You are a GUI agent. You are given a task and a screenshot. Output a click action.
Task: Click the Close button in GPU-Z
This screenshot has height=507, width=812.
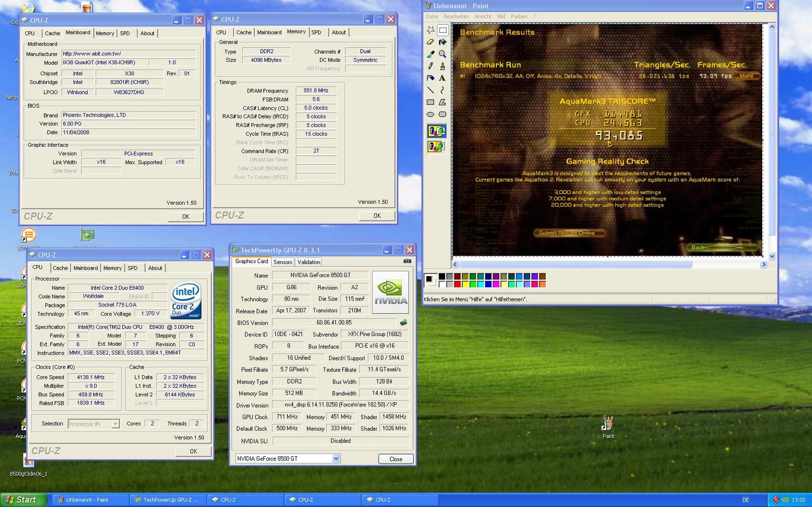point(396,459)
